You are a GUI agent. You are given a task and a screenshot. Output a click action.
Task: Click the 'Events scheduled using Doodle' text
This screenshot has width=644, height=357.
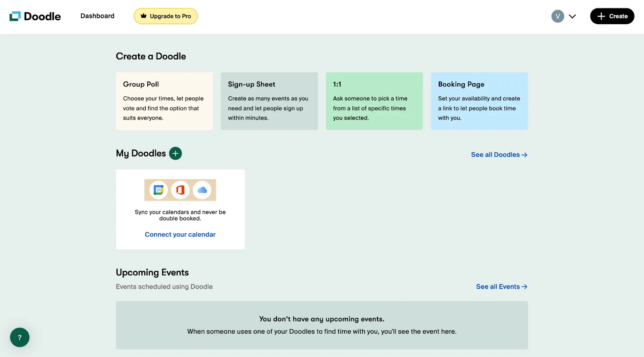click(164, 287)
